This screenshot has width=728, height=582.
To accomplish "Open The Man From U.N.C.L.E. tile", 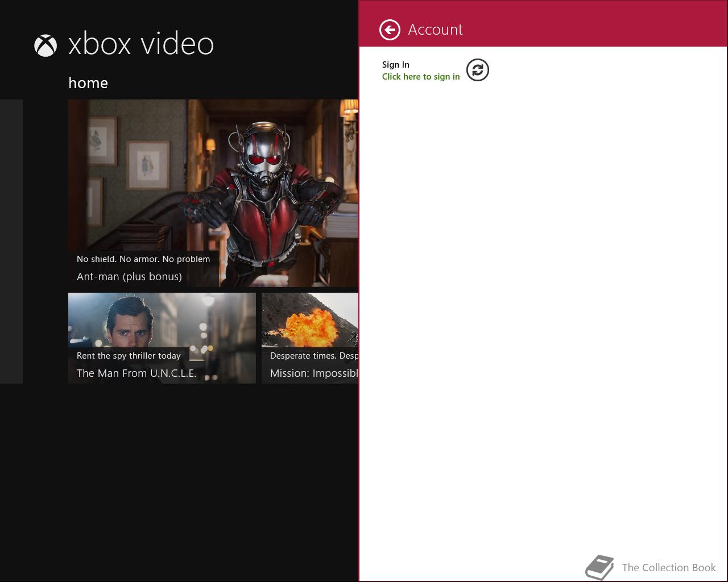I will point(162,338).
